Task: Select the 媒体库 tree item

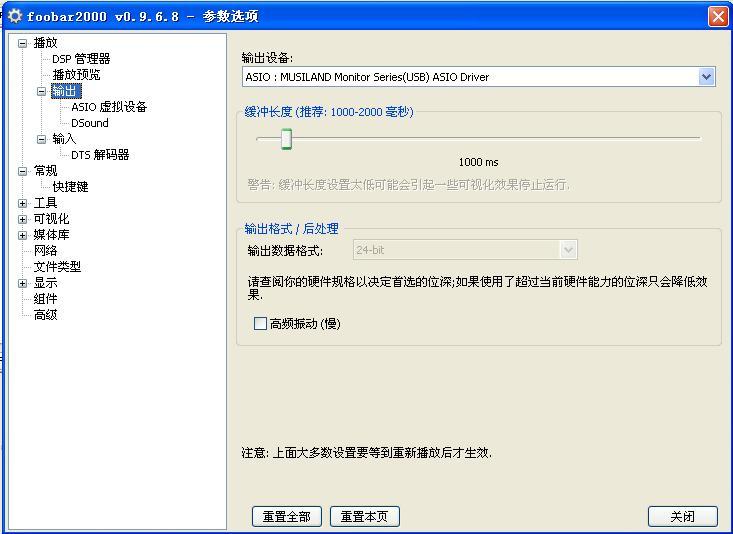Action: (x=51, y=235)
